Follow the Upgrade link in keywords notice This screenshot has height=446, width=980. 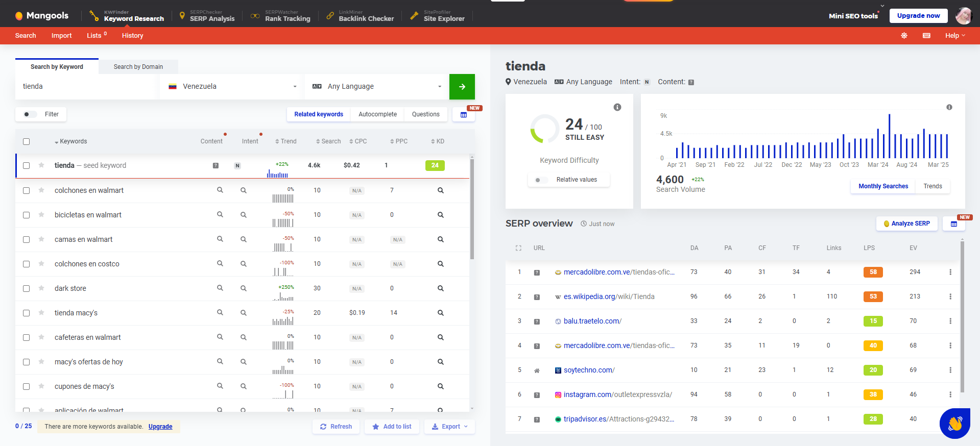click(x=160, y=427)
